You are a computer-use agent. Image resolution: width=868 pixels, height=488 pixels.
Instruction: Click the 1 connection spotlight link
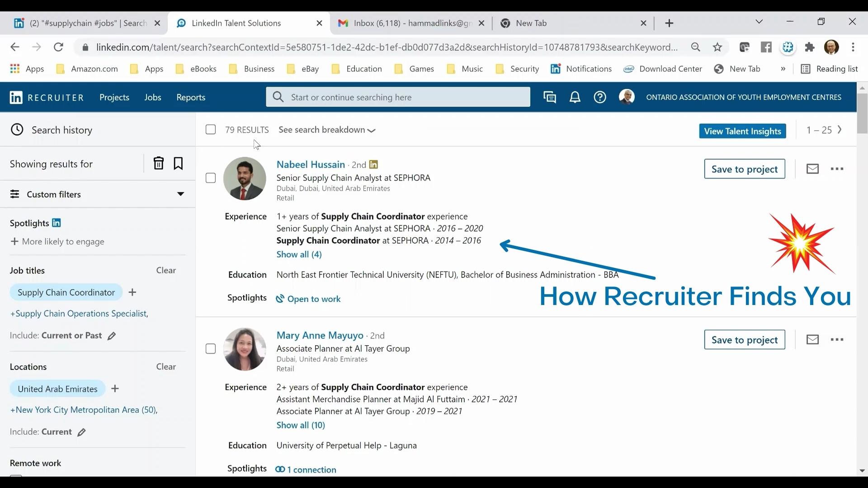point(306,469)
